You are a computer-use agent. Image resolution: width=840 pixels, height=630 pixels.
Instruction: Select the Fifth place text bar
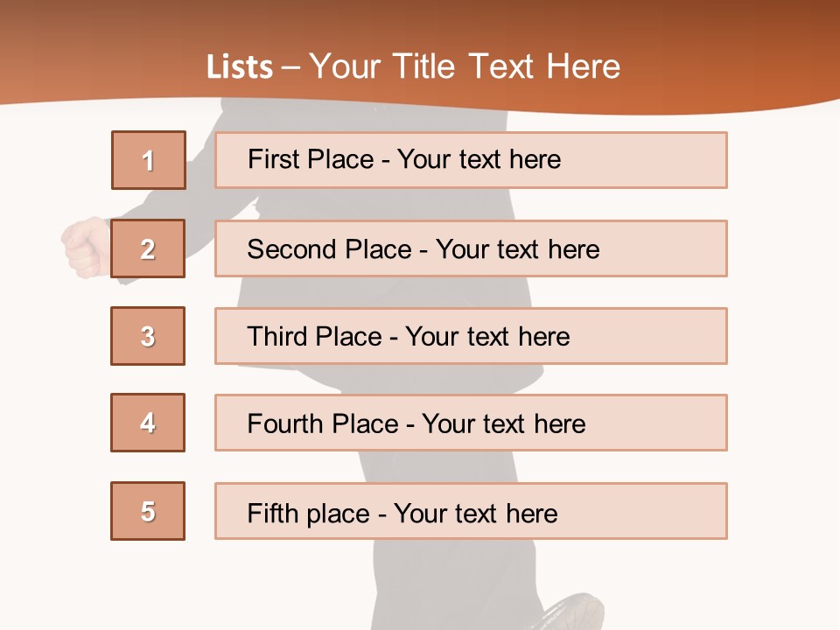click(471, 511)
